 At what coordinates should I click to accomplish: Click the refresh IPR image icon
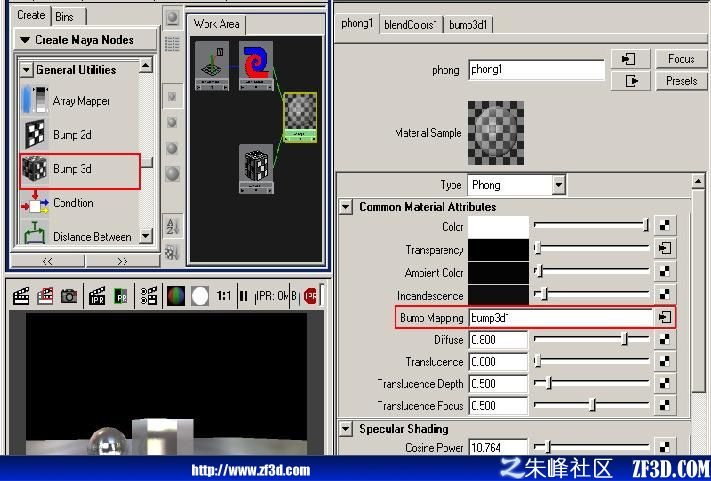tap(121, 296)
